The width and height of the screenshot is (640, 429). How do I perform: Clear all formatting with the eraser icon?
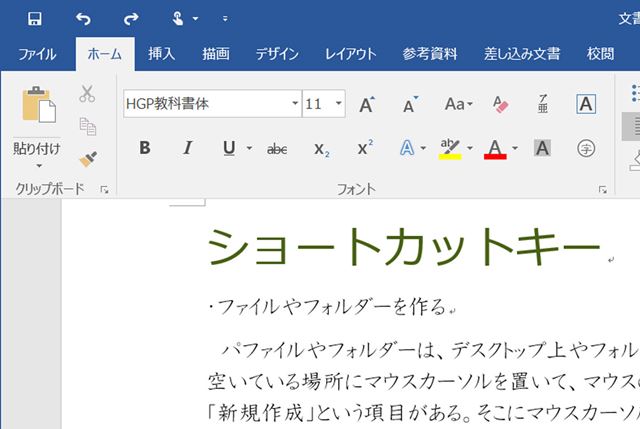[x=500, y=104]
